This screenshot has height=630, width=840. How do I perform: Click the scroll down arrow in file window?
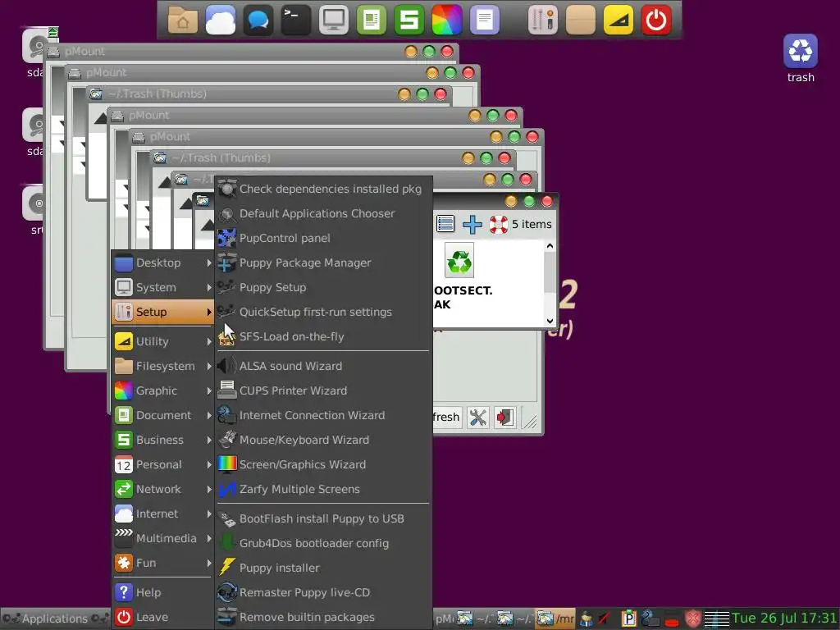550,321
